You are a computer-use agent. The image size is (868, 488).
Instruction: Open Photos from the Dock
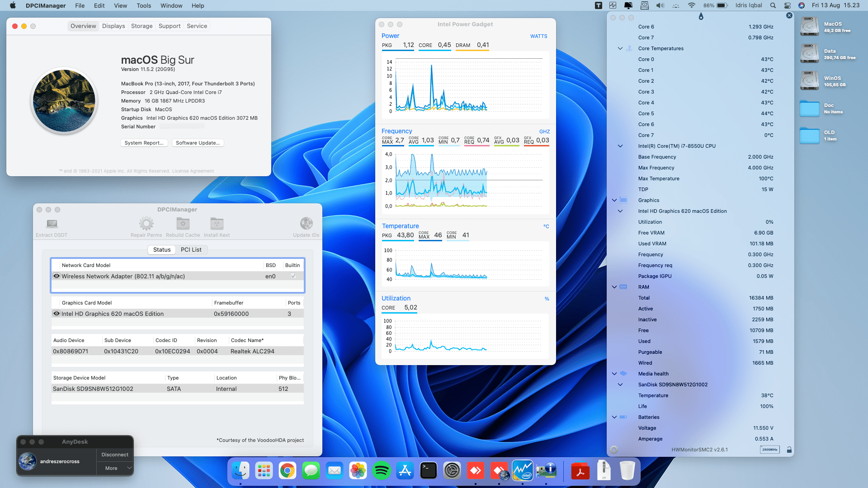(x=358, y=471)
